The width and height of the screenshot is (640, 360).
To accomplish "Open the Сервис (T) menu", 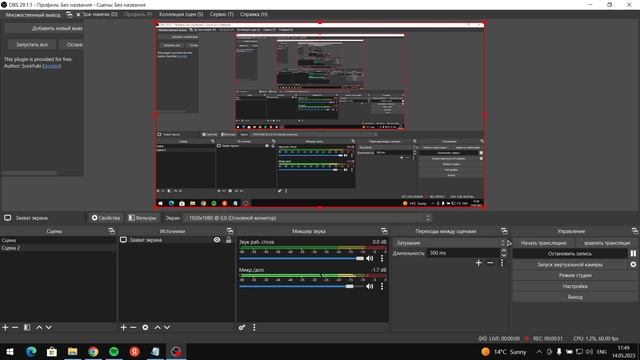I will [x=222, y=14].
